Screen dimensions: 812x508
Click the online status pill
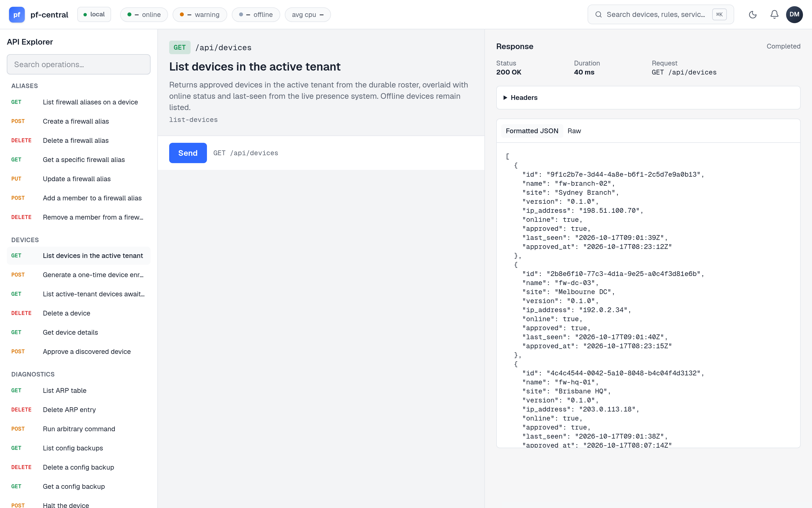coord(144,14)
